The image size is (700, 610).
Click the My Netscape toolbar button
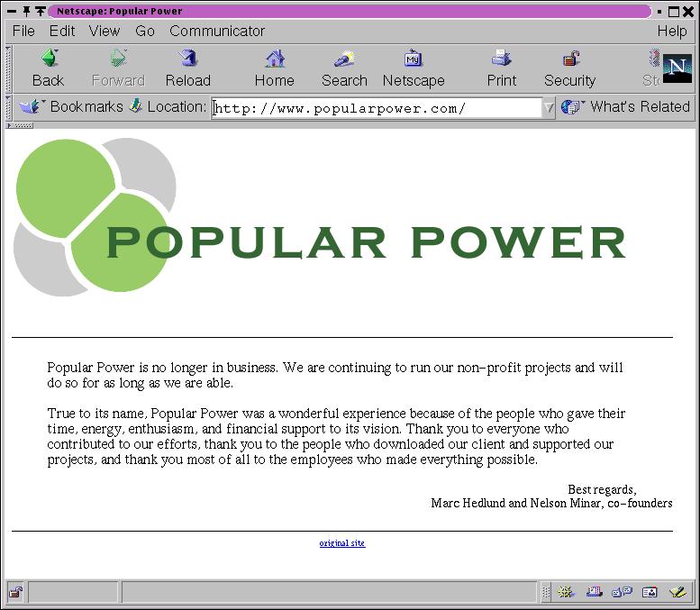pyautogui.click(x=414, y=68)
